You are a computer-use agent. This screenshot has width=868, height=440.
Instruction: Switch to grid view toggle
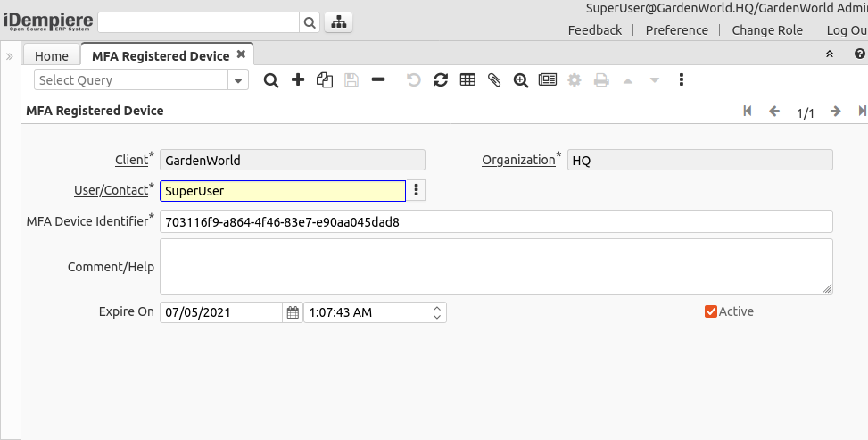click(467, 80)
